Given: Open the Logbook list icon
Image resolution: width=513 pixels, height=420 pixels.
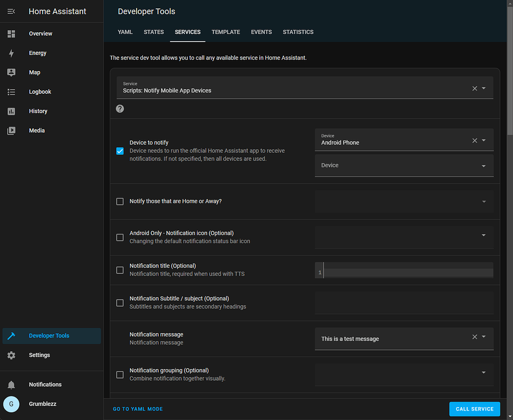Looking at the screenshot, I should [11, 92].
